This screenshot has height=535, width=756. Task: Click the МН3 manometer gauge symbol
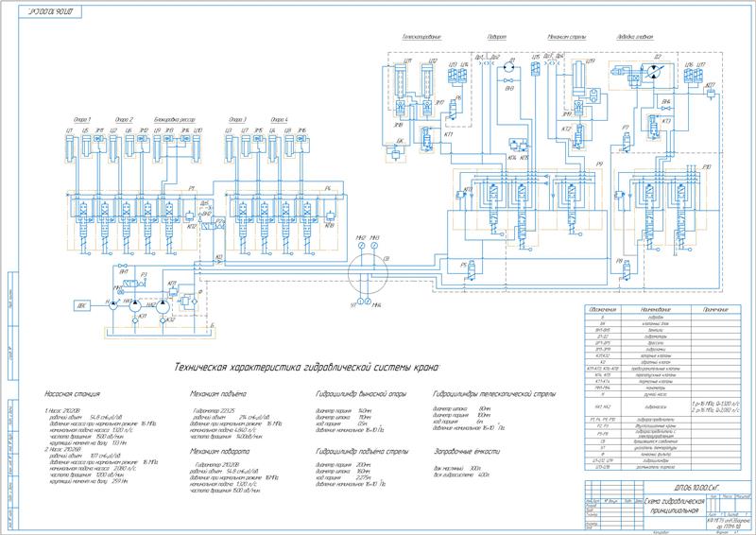click(x=374, y=246)
